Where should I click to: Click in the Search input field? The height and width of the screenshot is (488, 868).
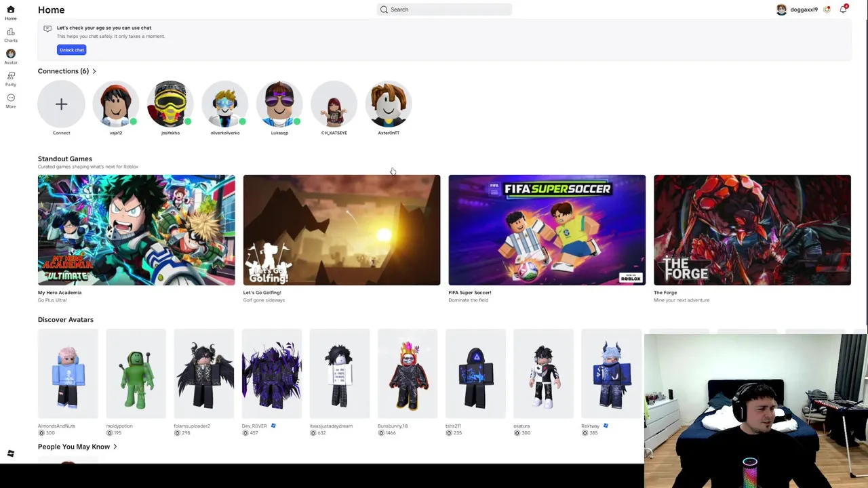(444, 9)
